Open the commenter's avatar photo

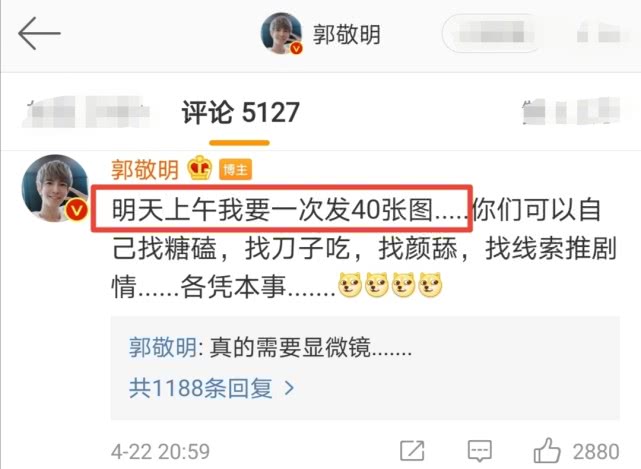(x=55, y=188)
